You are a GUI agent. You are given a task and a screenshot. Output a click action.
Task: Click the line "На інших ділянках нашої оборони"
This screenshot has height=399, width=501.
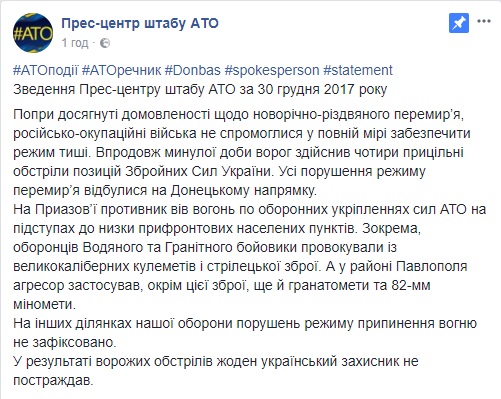(x=245, y=333)
